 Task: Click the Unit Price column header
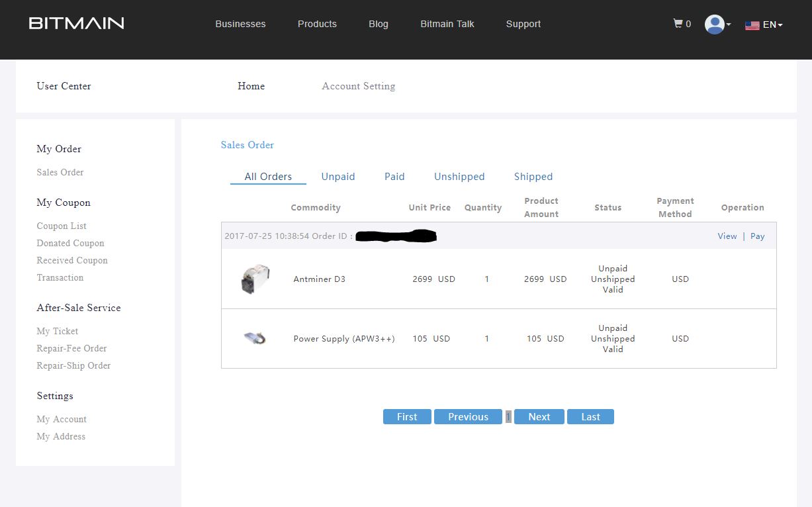pos(429,208)
